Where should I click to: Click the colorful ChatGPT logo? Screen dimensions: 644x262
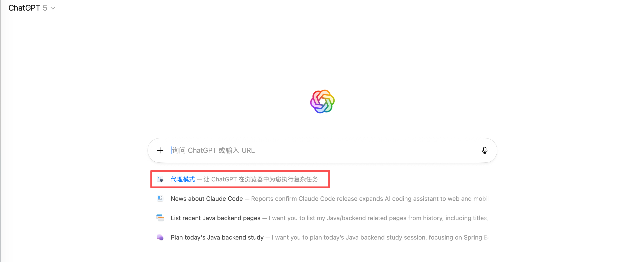click(322, 101)
